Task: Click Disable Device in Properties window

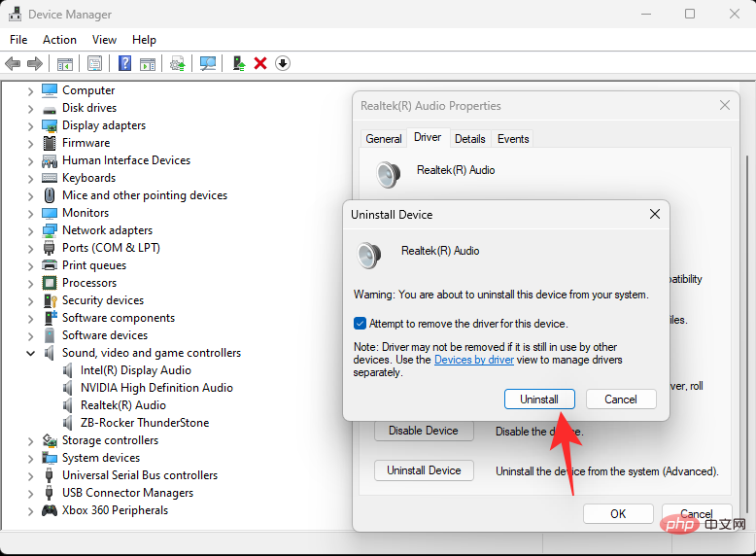Action: click(x=424, y=431)
